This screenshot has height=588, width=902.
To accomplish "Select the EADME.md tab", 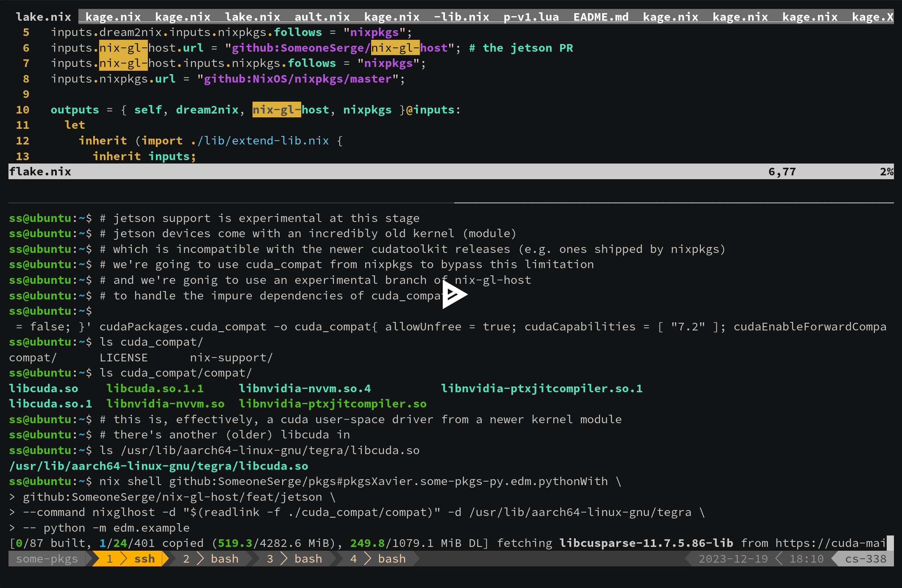I will pyautogui.click(x=601, y=17).
